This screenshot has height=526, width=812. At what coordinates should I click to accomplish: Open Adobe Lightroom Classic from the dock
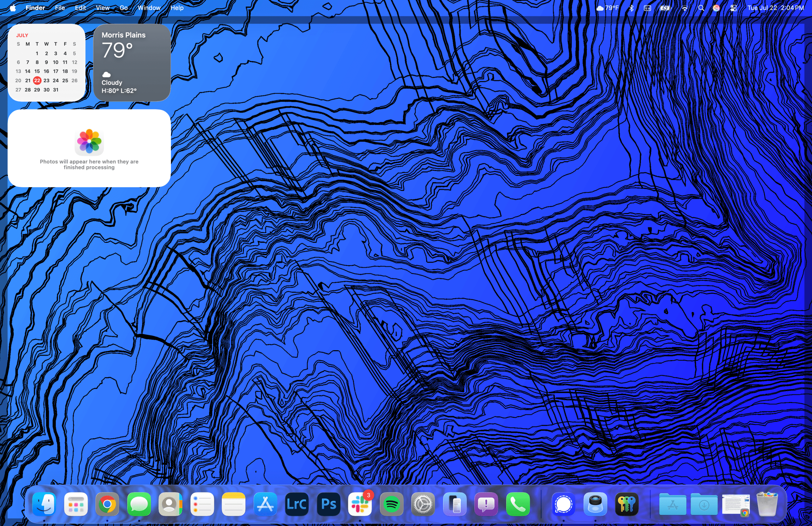pyautogui.click(x=297, y=504)
